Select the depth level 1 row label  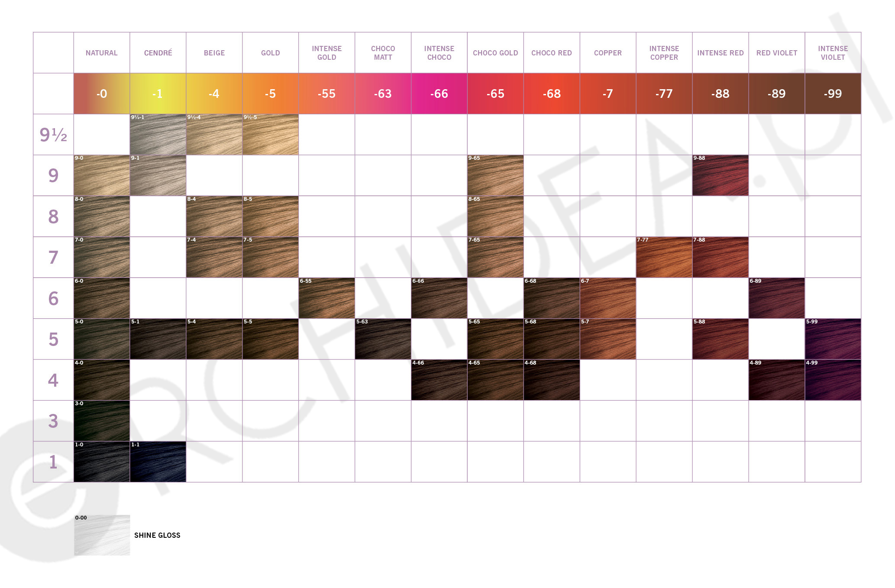(53, 462)
